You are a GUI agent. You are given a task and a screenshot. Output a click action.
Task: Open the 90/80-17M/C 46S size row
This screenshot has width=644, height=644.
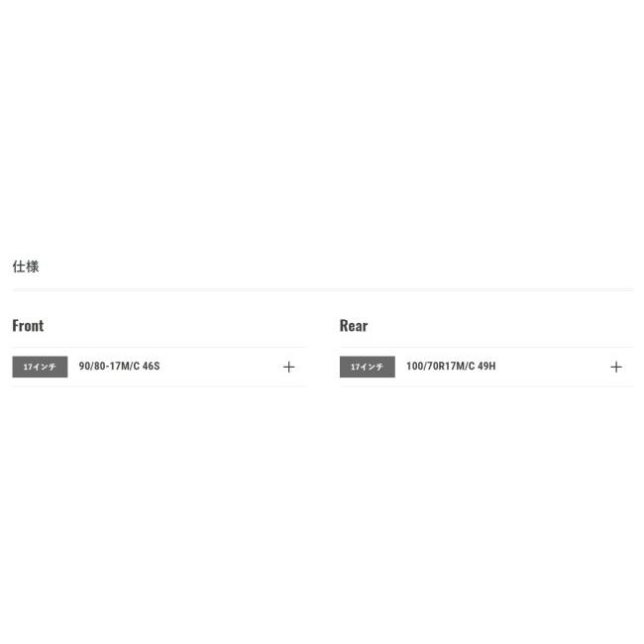119,367
